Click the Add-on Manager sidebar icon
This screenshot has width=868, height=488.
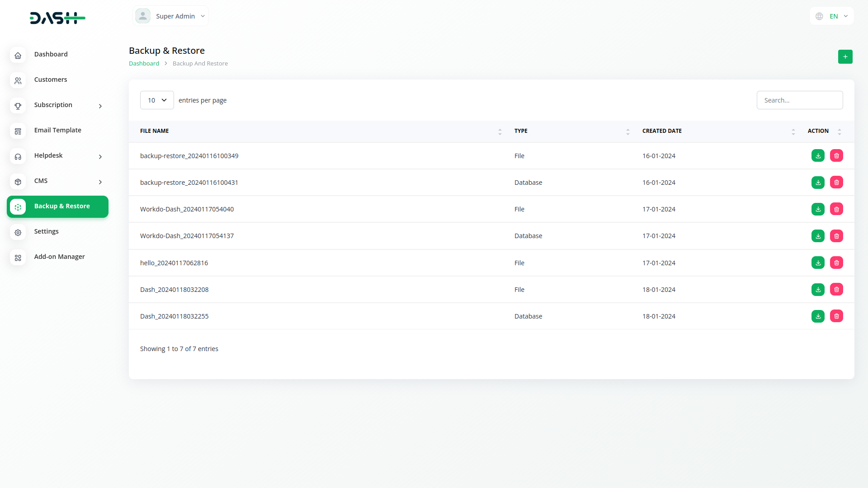(18, 258)
